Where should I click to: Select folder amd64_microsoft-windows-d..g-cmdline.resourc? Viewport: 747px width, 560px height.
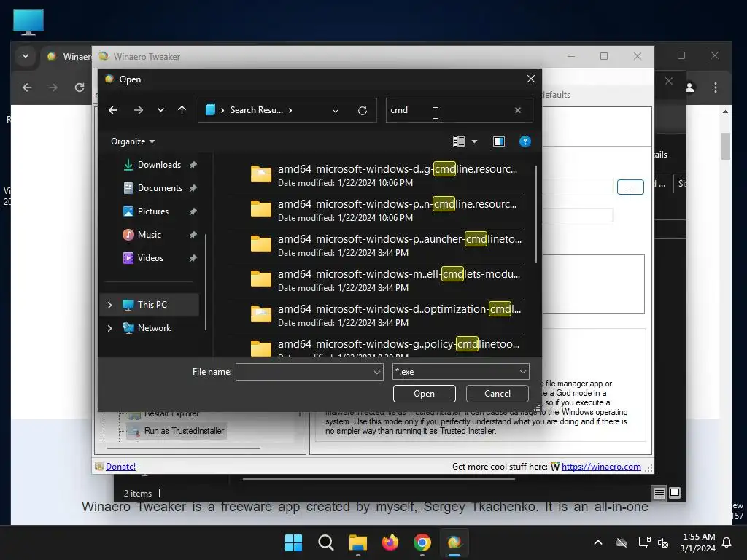(x=376, y=176)
